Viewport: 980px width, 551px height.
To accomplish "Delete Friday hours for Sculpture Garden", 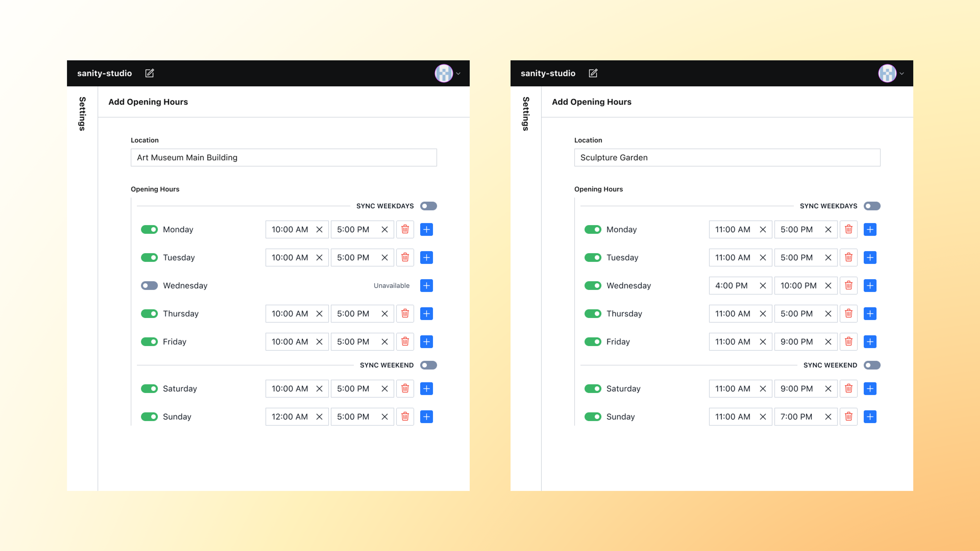I will coord(849,342).
